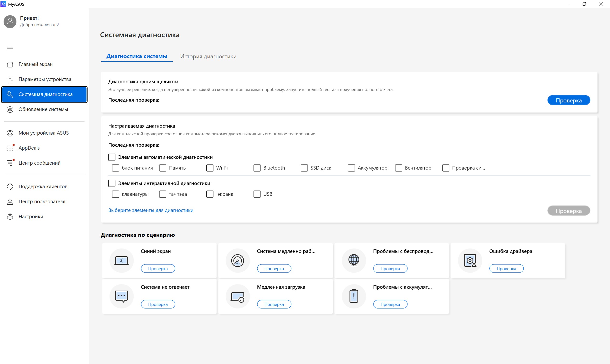Tick Элементы интерактивной диагностики checkbox
This screenshot has height=364, width=610.
coord(112,183)
